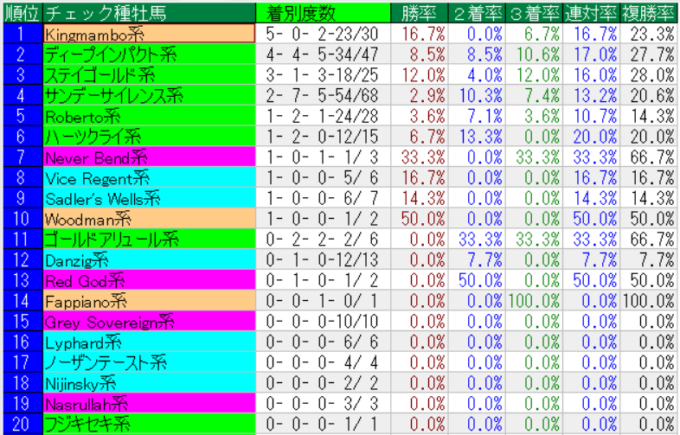Image resolution: width=680 pixels, height=435 pixels.
Task: Click the 複勝率 column header
Action: pyautogui.click(x=647, y=12)
